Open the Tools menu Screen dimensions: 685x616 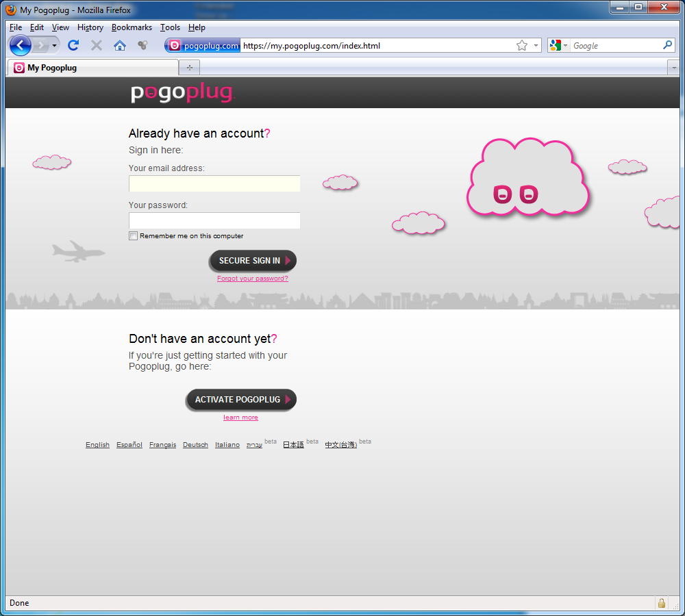coord(170,27)
